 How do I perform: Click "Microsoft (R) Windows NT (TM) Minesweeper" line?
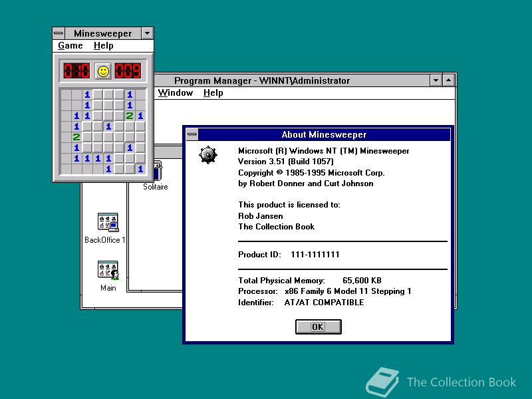[x=323, y=151]
